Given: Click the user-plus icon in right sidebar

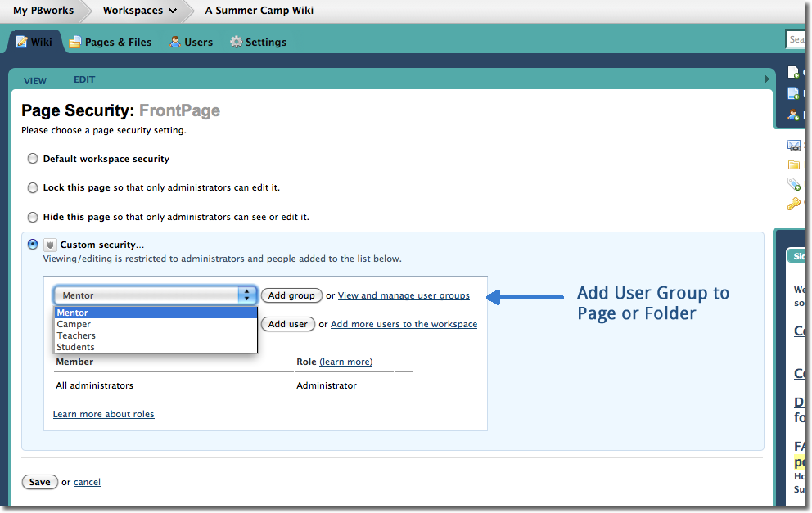Looking at the screenshot, I should pos(793,115).
